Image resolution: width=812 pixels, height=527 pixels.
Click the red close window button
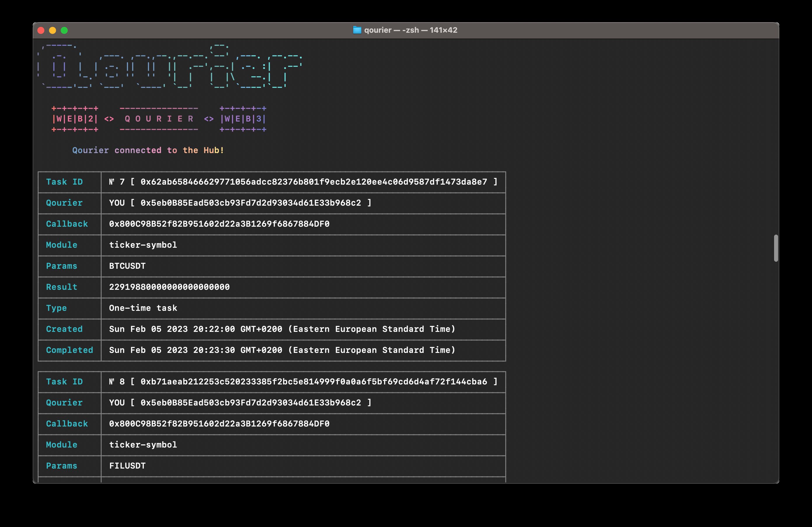(41, 30)
